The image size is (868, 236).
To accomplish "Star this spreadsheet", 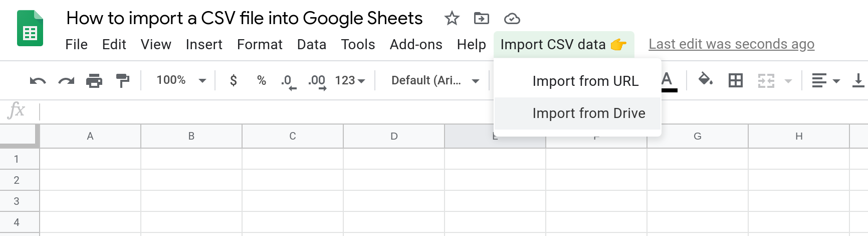I will tap(452, 19).
